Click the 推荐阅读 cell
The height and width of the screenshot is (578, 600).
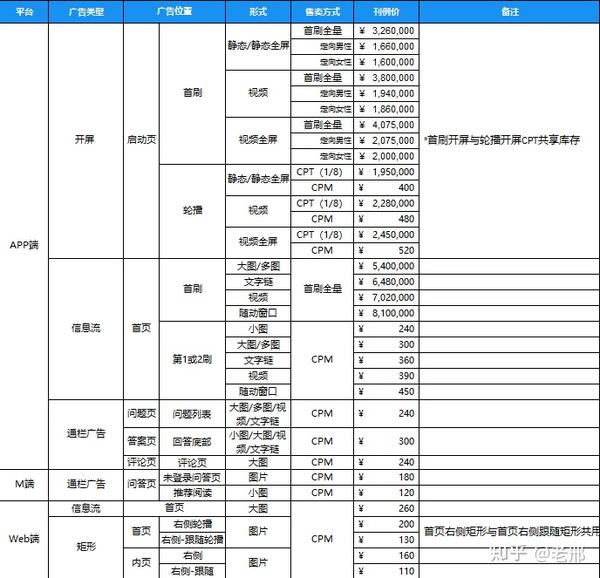coord(192,493)
